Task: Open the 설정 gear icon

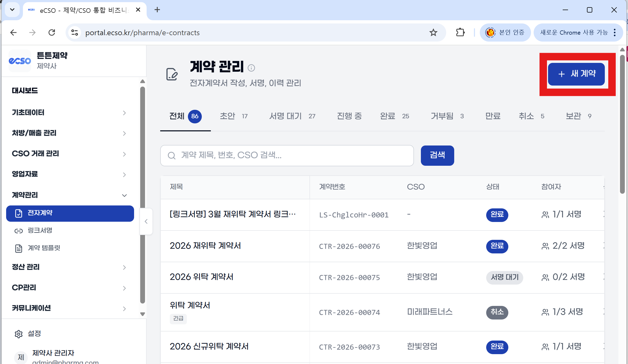Action: point(18,334)
